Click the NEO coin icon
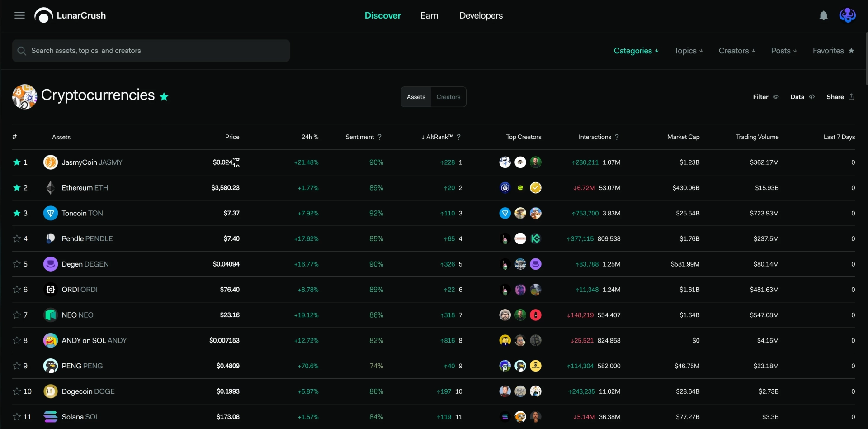 (x=51, y=315)
